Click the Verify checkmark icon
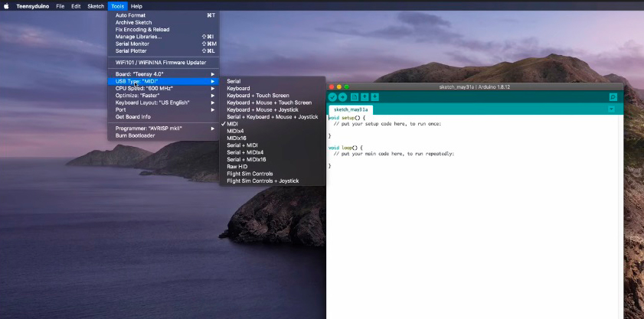 (x=332, y=97)
